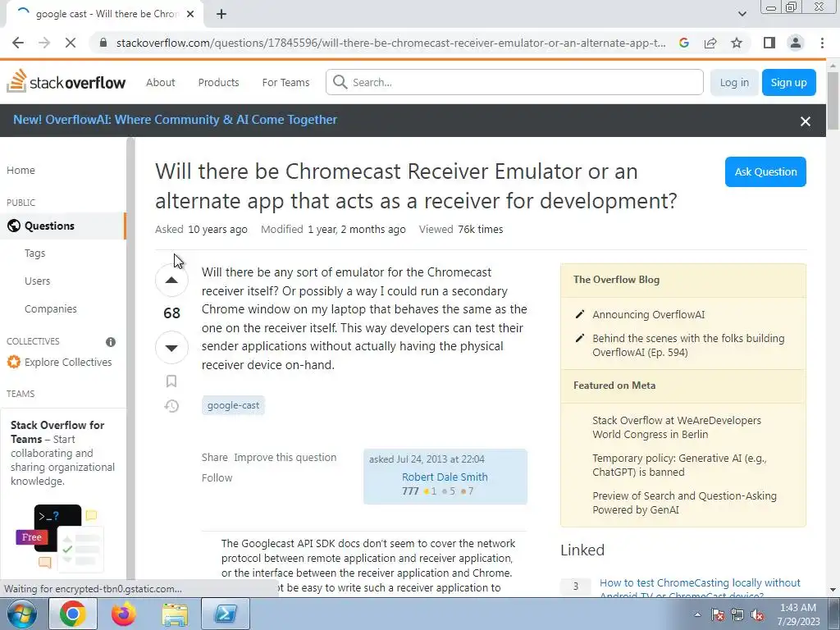Click the Google icon in address bar
Screen dimensions: 840x630
(x=684, y=43)
